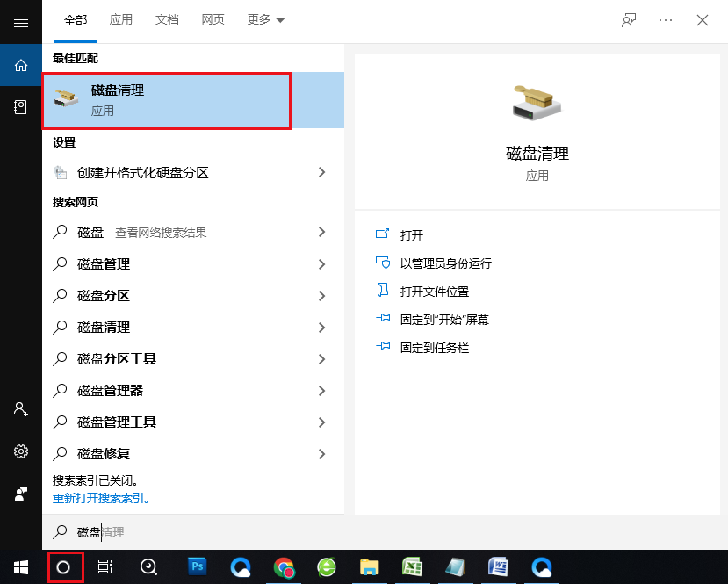This screenshot has width=728, height=584.
Task: Click the Windows Start button
Action: [21, 566]
